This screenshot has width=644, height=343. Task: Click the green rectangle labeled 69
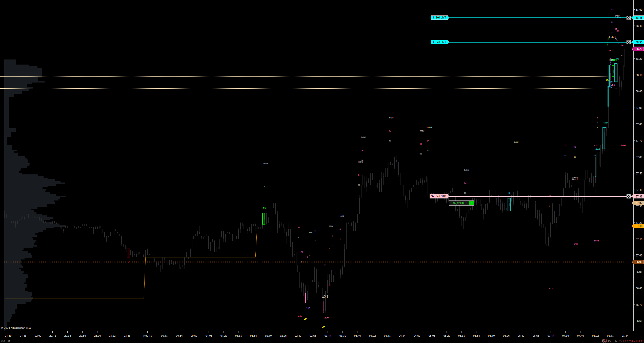[x=264, y=218]
